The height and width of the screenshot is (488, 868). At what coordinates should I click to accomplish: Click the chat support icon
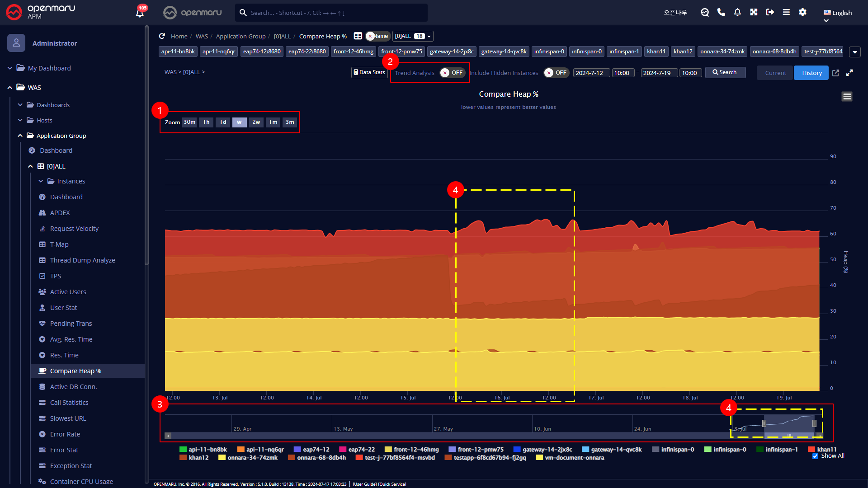(705, 12)
